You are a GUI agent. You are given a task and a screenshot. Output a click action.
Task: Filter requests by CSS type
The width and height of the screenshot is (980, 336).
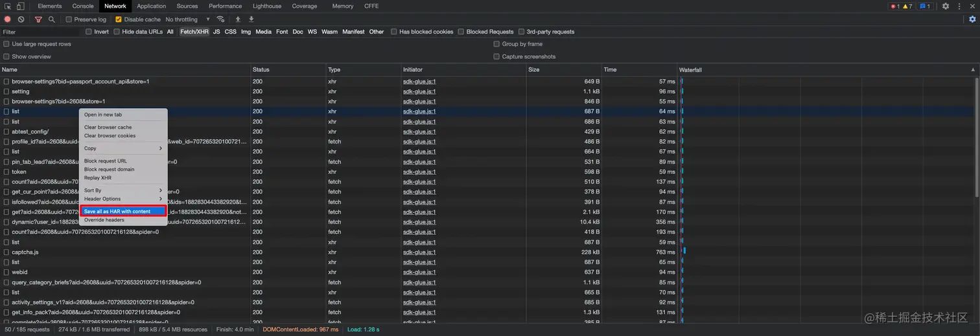(231, 32)
